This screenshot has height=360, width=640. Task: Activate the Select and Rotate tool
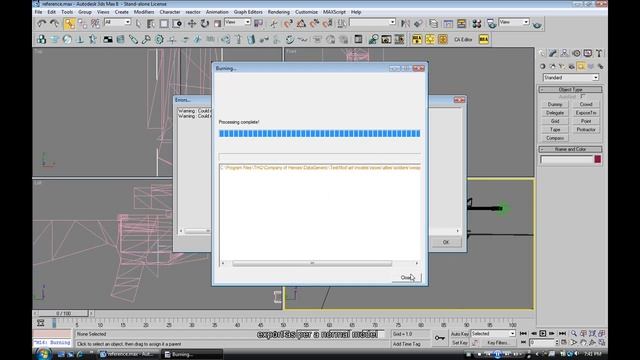pyautogui.click(x=204, y=24)
